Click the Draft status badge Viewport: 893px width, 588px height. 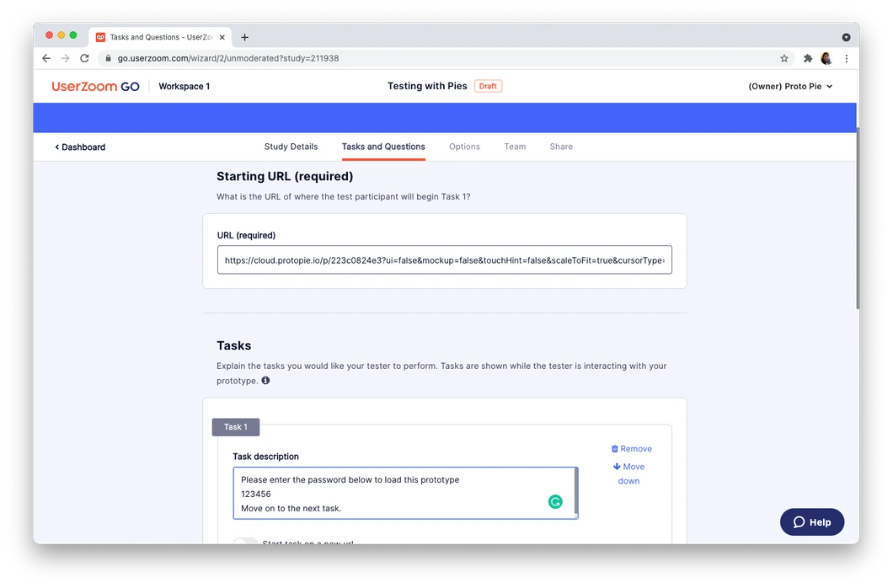488,86
